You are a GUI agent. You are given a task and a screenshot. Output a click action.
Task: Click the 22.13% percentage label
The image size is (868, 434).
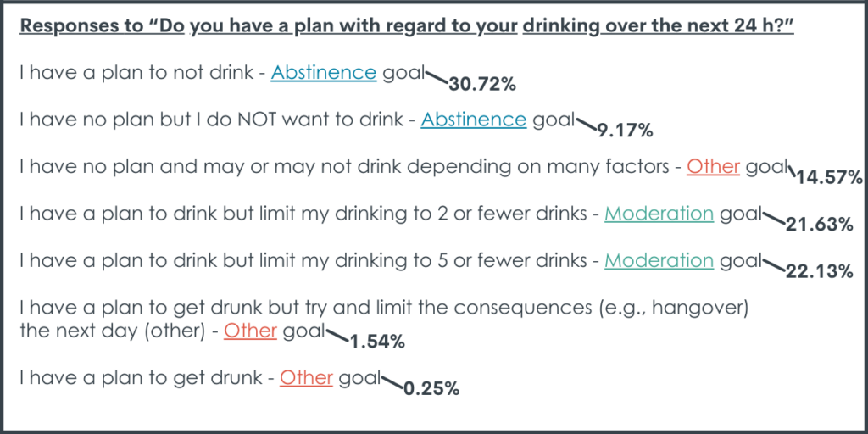coord(819,271)
